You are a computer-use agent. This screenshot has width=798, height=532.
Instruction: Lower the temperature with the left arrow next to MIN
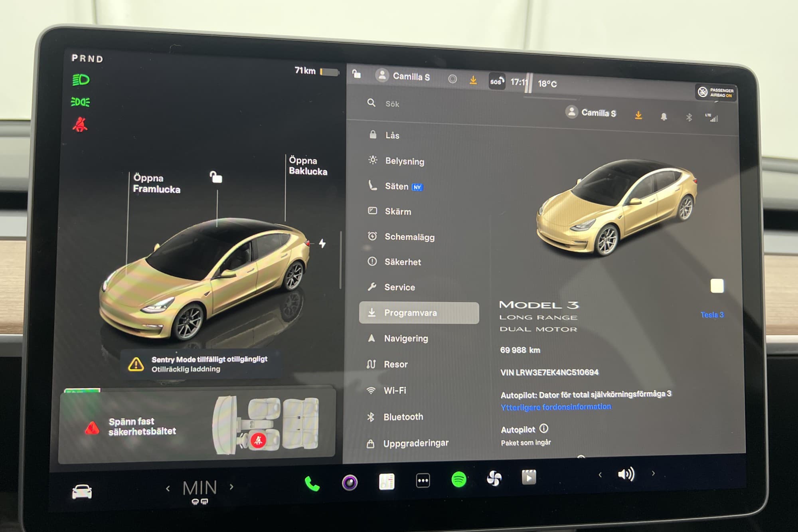tap(168, 488)
